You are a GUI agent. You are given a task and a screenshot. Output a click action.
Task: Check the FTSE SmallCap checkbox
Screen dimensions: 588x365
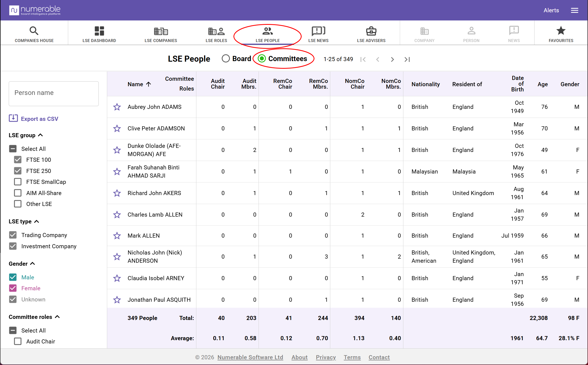18,182
